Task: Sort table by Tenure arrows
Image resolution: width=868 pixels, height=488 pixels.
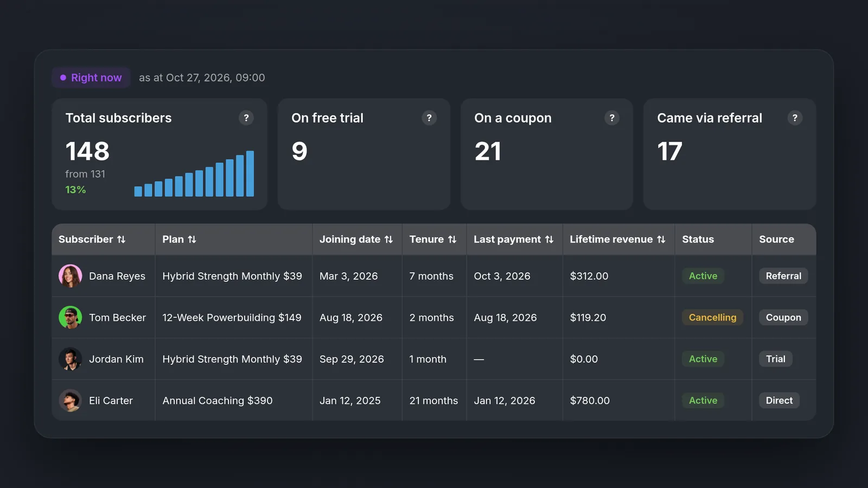Action: point(452,239)
